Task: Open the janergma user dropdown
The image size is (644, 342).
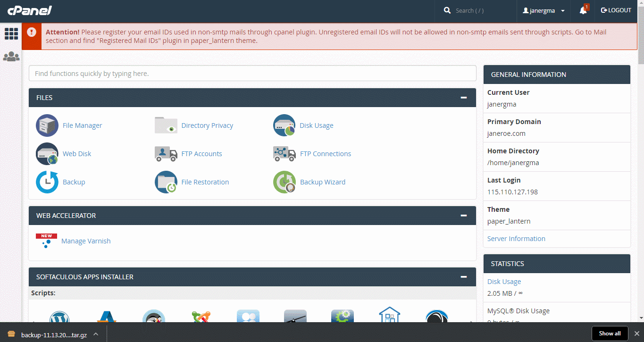Action: (544, 10)
